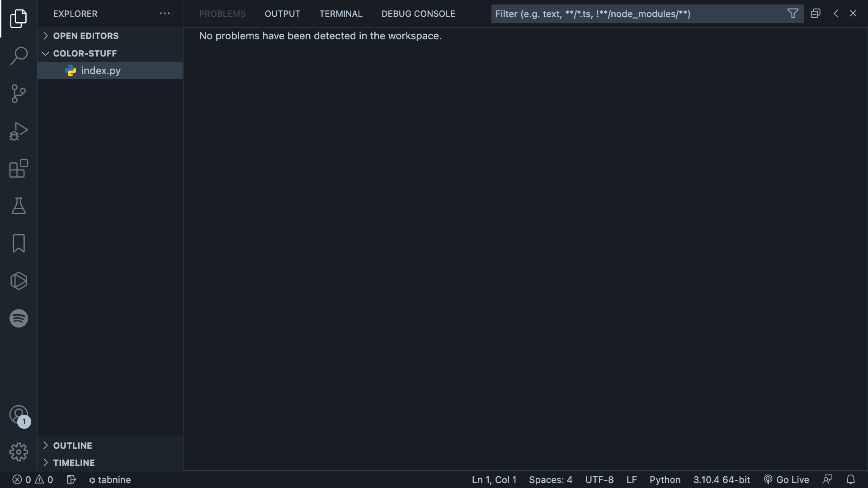Viewport: 868px width, 488px height.
Task: Open the Search view
Action: 18,56
